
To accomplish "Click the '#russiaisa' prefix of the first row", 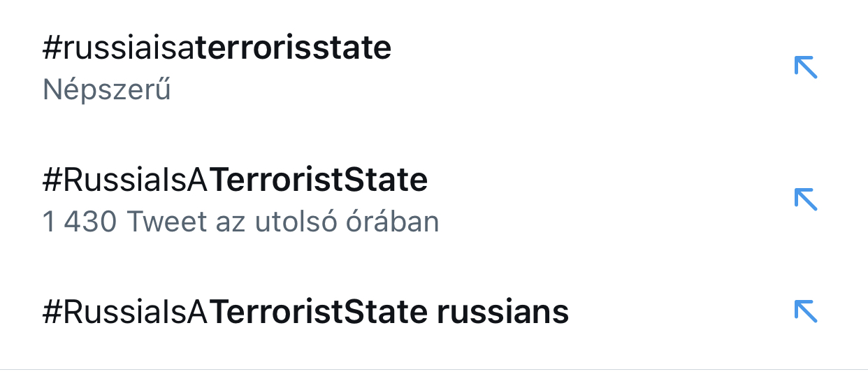I will [119, 48].
